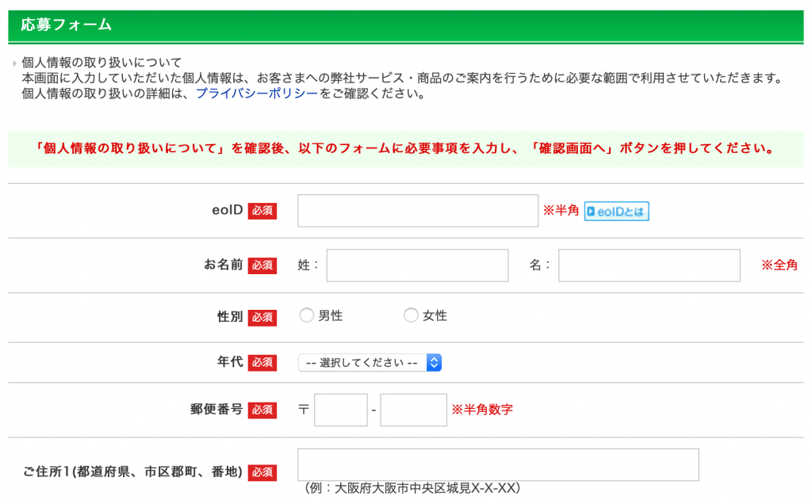The height and width of the screenshot is (504, 812).
Task: Click the eoID text input field
Action: [x=418, y=211]
